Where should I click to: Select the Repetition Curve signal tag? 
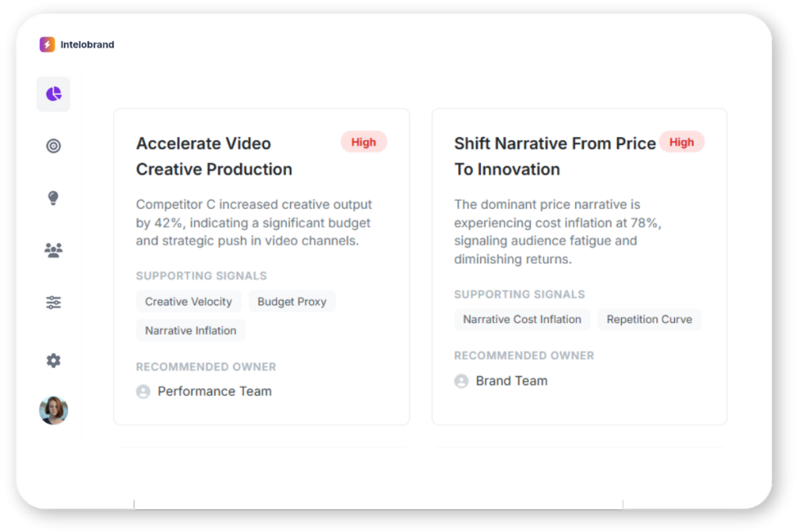coord(649,319)
